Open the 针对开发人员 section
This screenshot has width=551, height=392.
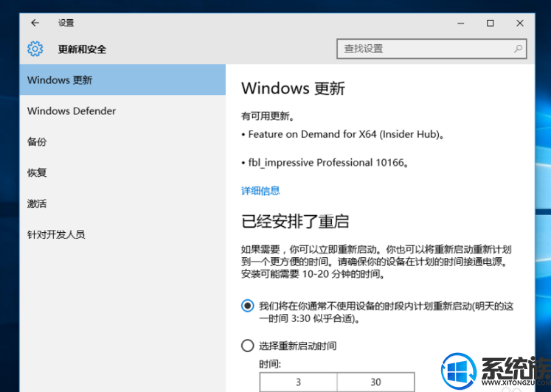[x=122, y=234]
